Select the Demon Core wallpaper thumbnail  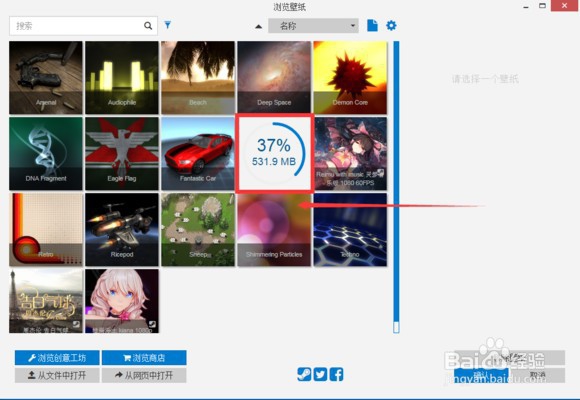tap(350, 78)
